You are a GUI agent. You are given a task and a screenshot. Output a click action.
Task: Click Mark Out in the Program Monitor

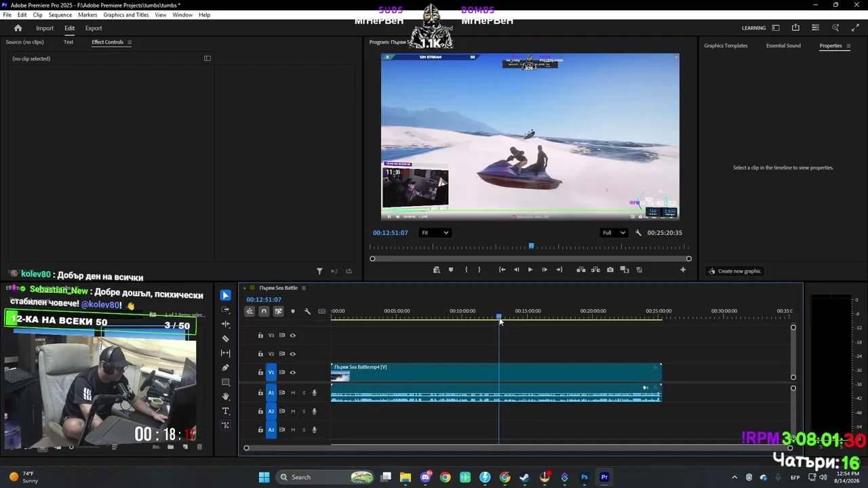[479, 270]
